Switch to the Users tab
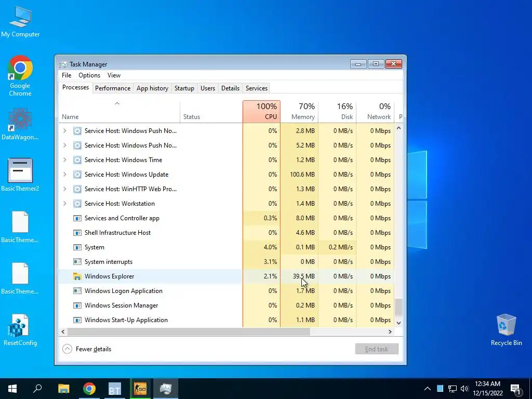Screen dimensions: 532x399 click(208, 88)
